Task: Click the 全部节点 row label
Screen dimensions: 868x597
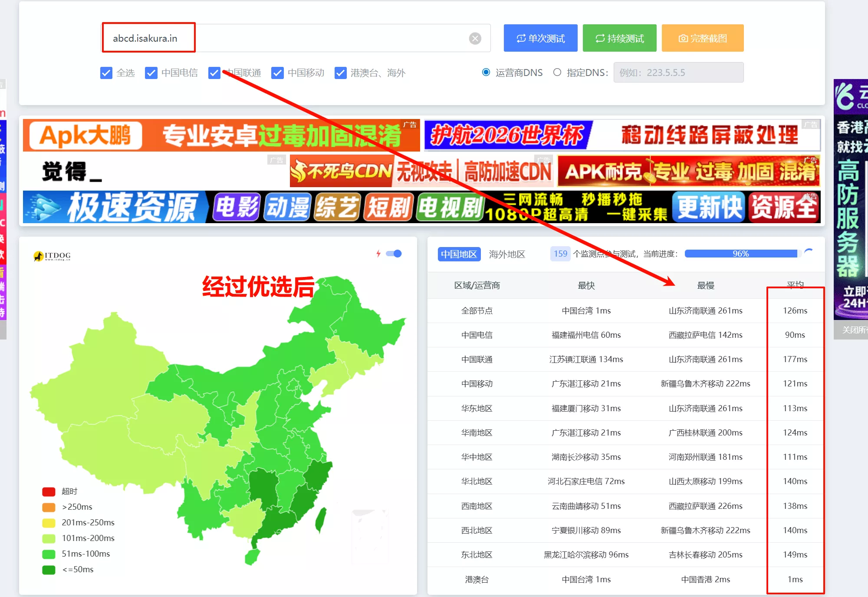Action: tap(477, 310)
